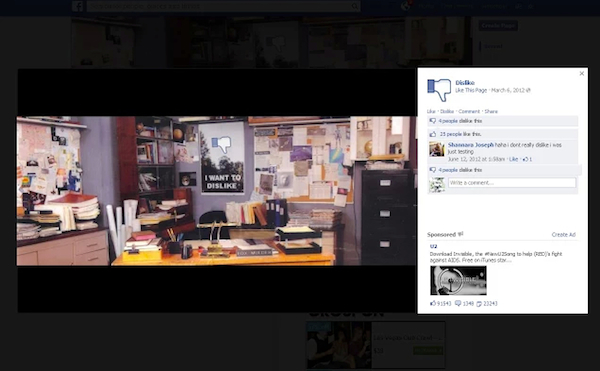Click Share in the photo action row
The height and width of the screenshot is (371, 600).
[x=491, y=111]
